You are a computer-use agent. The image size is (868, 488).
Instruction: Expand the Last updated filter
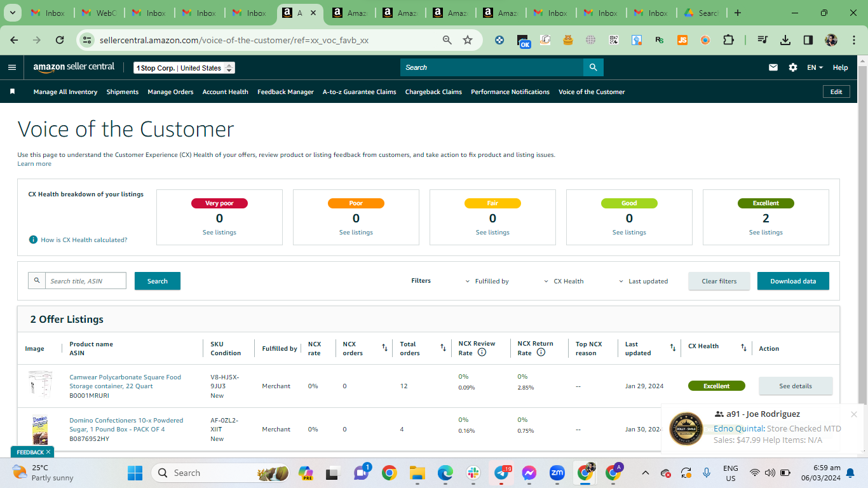643,281
